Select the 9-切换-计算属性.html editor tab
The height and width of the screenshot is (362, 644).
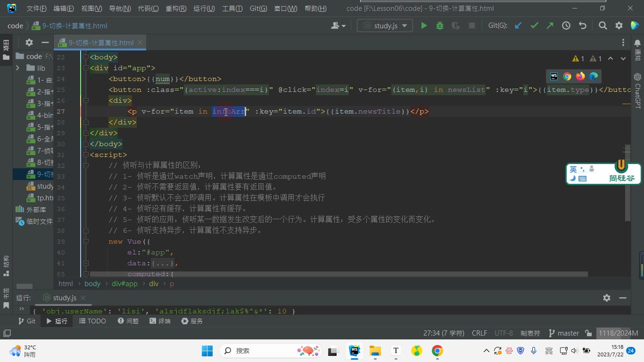(100, 42)
